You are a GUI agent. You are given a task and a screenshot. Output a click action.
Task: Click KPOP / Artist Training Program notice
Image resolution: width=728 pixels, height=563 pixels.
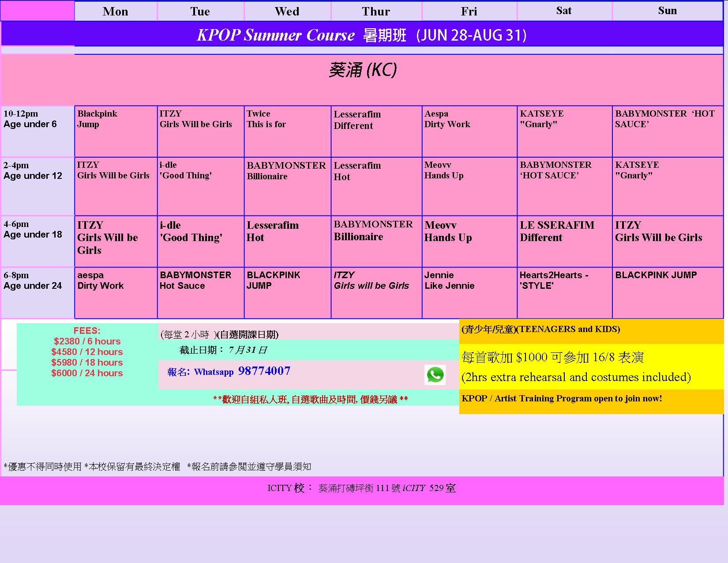(562, 398)
